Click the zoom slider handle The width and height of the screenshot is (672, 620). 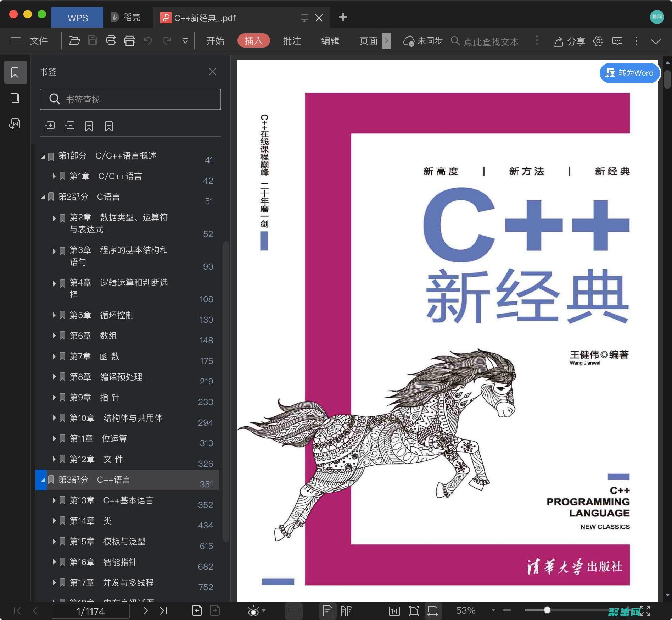point(547,610)
